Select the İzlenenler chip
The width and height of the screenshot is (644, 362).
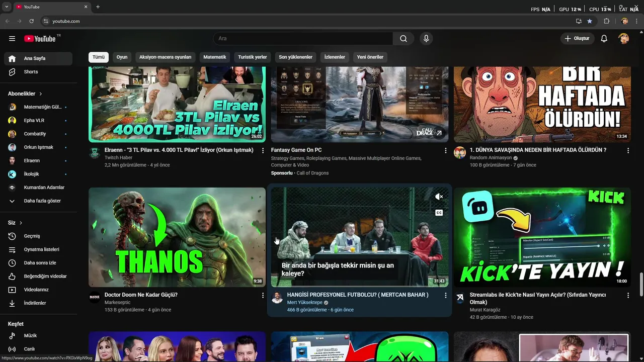click(x=335, y=57)
